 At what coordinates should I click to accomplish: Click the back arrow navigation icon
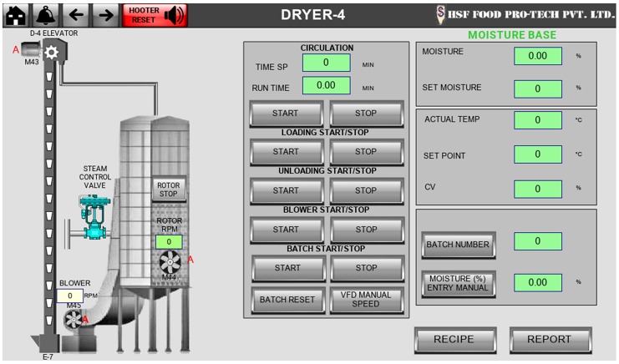75,14
